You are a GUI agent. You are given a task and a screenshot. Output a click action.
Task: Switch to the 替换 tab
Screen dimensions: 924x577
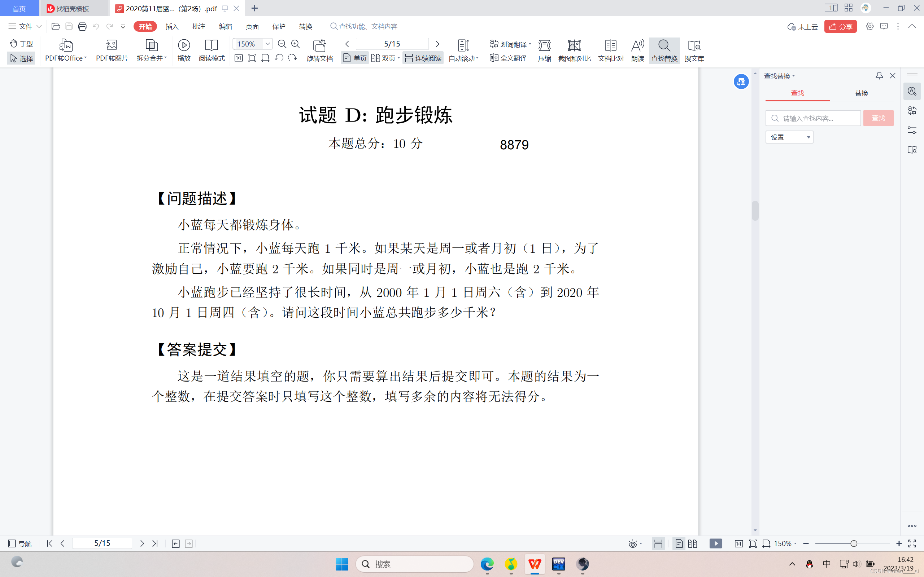point(861,93)
